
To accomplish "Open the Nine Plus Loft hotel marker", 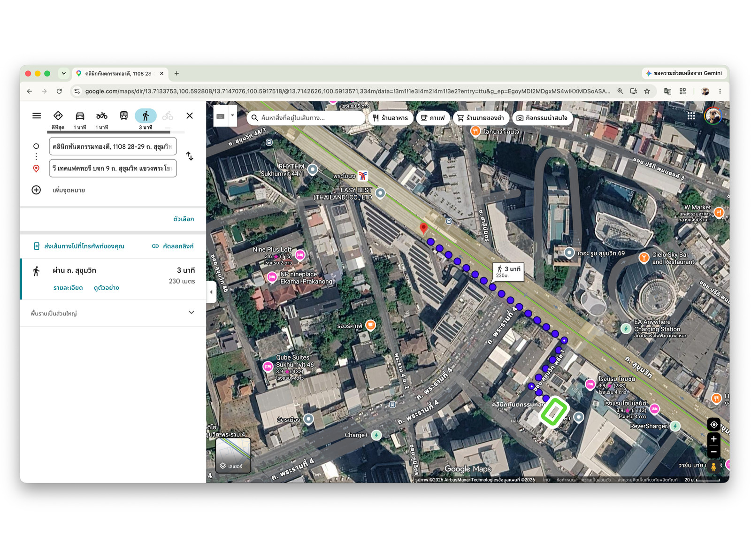I will pyautogui.click(x=300, y=255).
